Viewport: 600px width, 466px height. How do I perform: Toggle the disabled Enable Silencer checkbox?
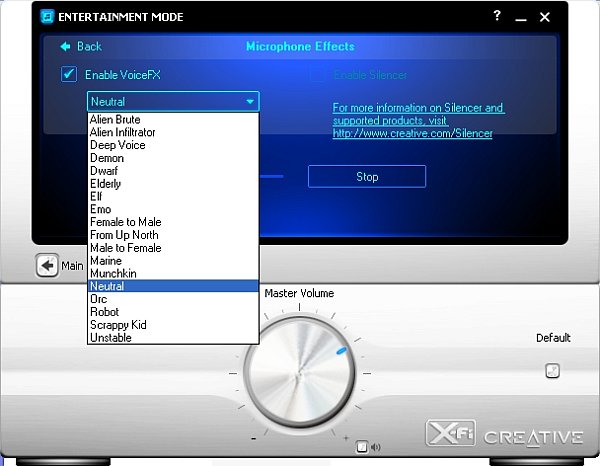pyautogui.click(x=317, y=75)
